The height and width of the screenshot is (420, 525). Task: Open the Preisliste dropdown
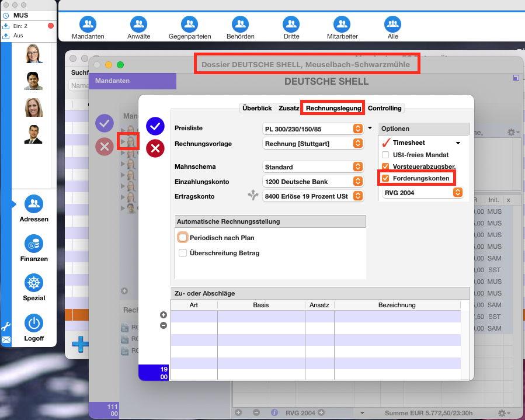click(x=313, y=129)
